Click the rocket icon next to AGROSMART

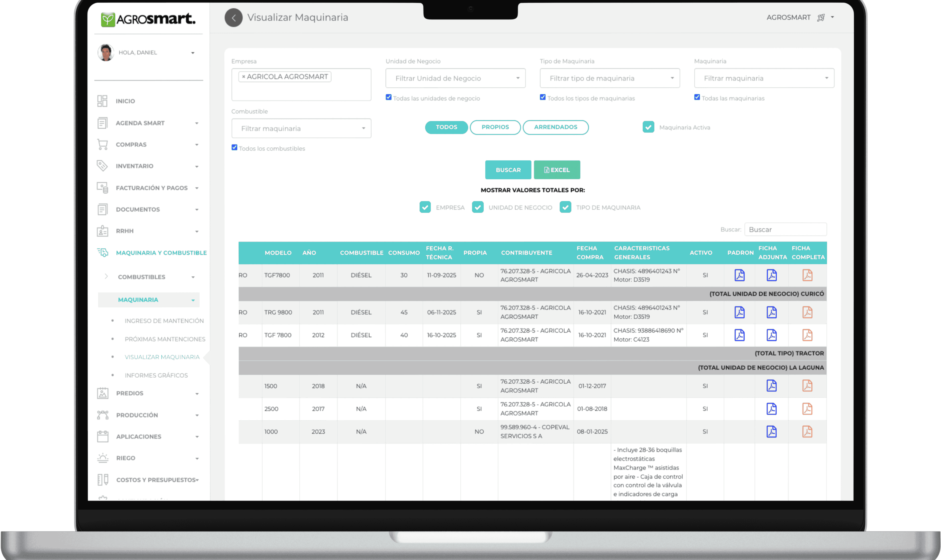click(821, 18)
